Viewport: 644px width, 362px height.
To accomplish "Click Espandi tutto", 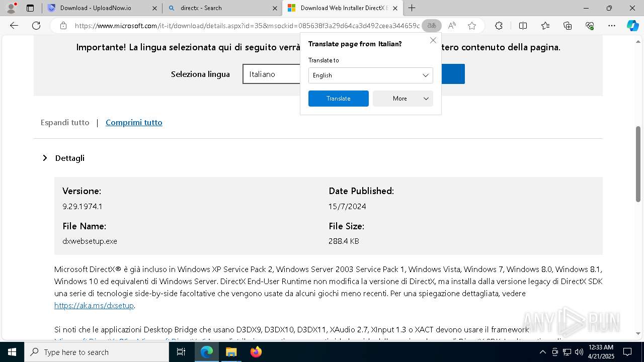I will pyautogui.click(x=65, y=122).
